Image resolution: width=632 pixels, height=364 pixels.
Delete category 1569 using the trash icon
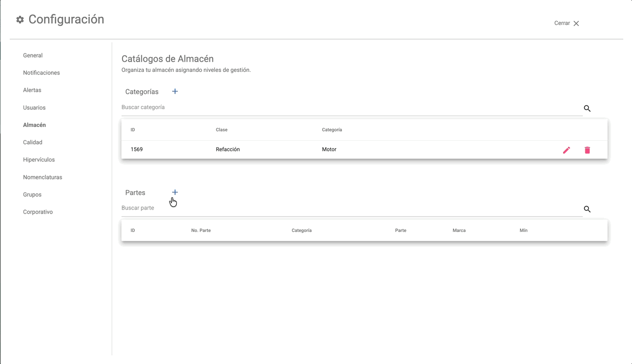pos(587,150)
